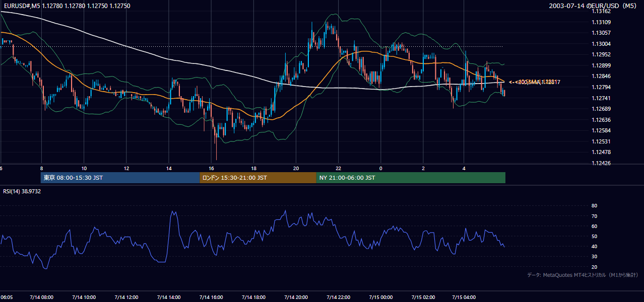This screenshot has height=302, width=644.
Task: Click bottom time label 7/14 08:00
Action: pos(41,297)
